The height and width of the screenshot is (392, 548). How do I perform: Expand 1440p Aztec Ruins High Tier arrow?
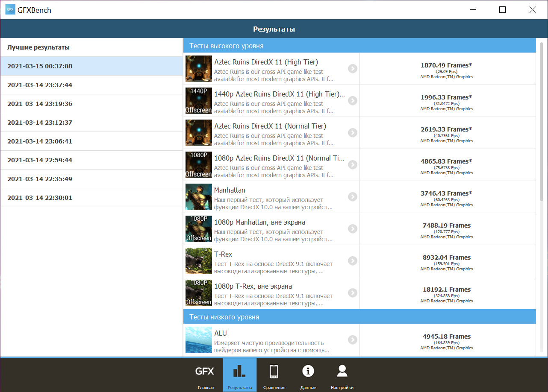(x=352, y=101)
